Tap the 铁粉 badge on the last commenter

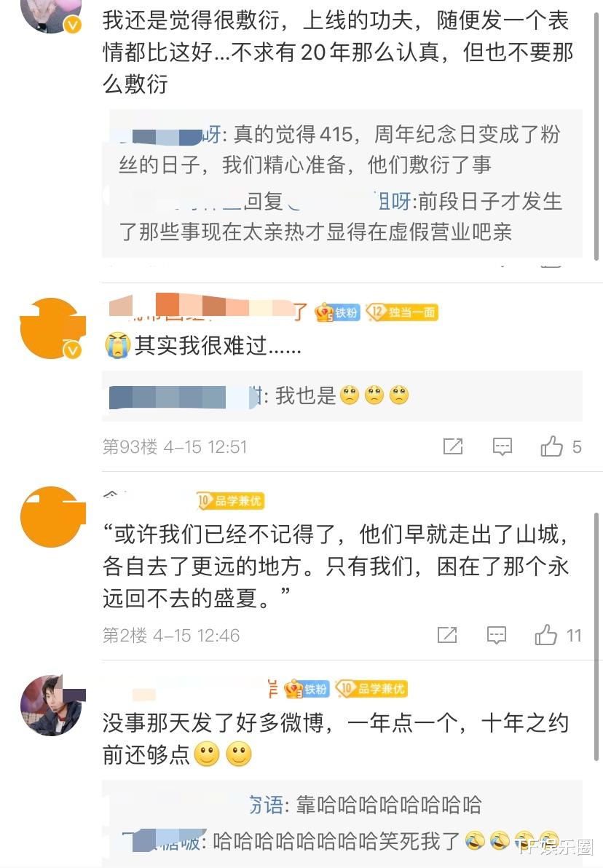click(306, 689)
